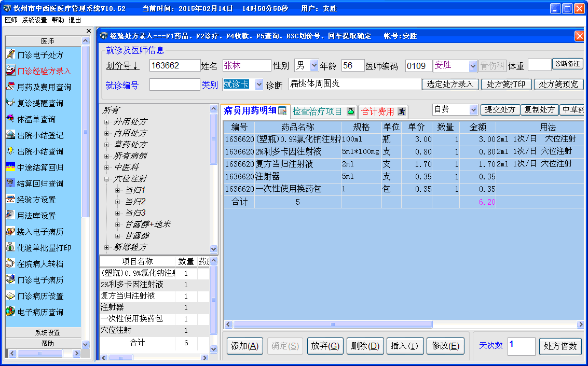This screenshot has width=588, height=366.
Task: Open the 自费 payment type dropdown
Action: (x=473, y=110)
